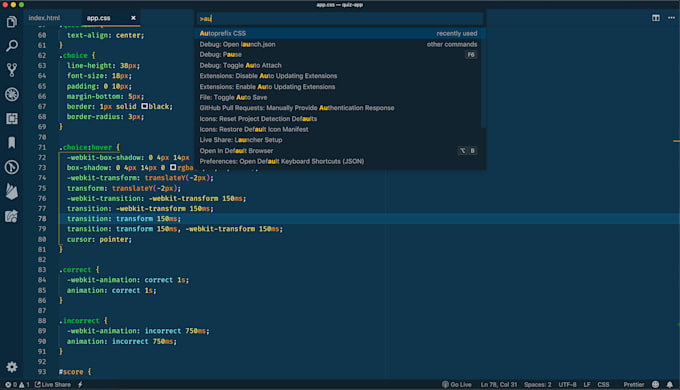
Task: Select Debug: Pause command
Action: [340, 55]
